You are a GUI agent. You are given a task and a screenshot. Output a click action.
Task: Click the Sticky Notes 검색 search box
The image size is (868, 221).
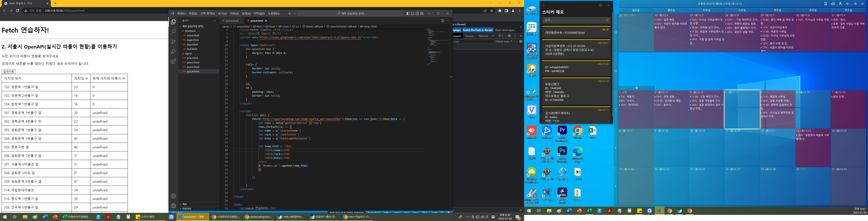click(576, 20)
